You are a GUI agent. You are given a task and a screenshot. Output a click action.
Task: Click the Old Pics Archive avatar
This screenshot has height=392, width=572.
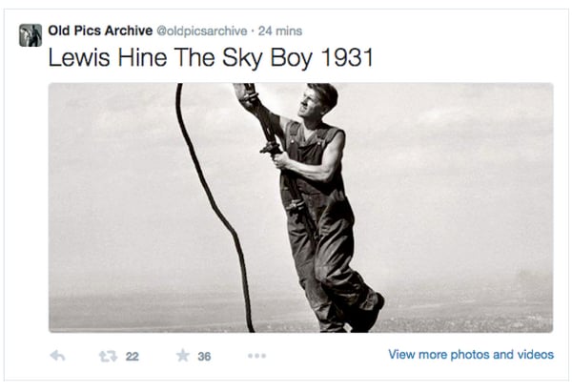[x=31, y=35]
